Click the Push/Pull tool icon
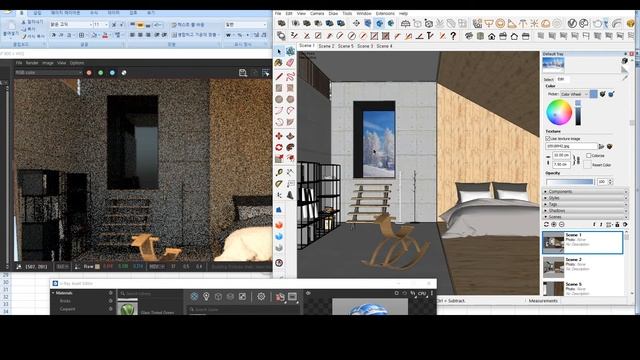This screenshot has height=360, width=640. pos(290,136)
